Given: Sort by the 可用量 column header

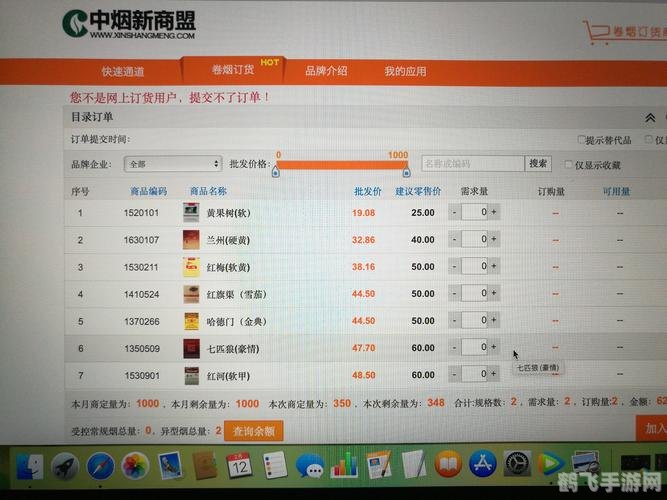Looking at the screenshot, I should click(x=616, y=191).
